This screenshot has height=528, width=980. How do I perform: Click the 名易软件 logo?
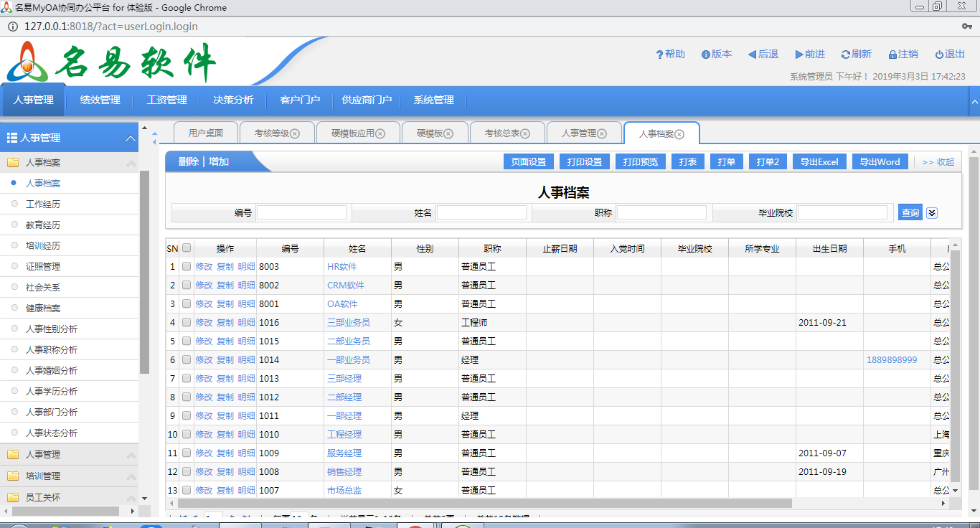pyautogui.click(x=111, y=62)
